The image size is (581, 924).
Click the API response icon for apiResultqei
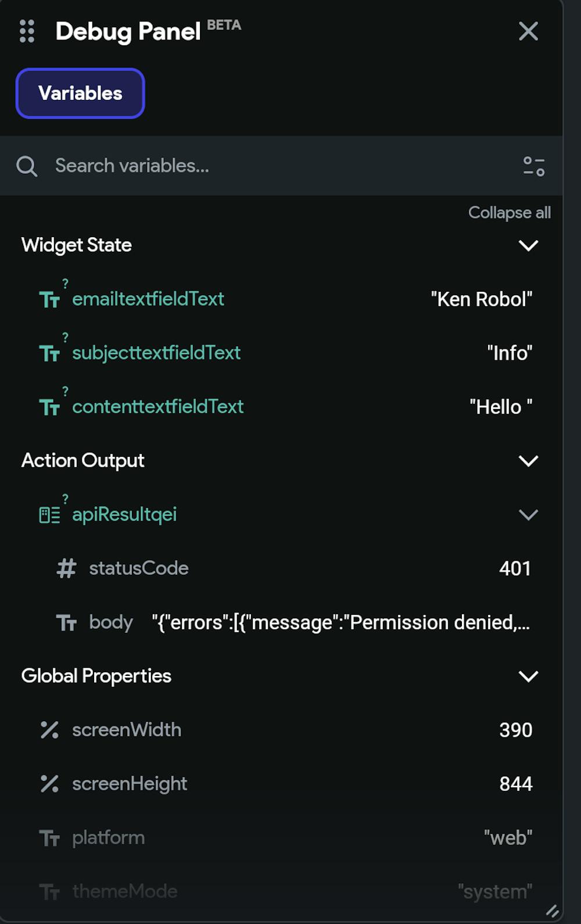(x=49, y=515)
